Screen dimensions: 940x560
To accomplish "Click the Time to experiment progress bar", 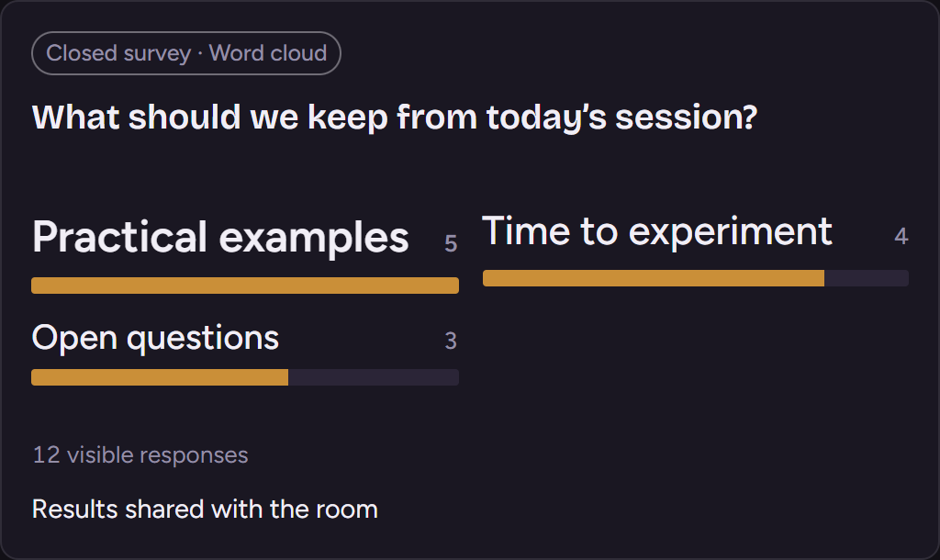I will pos(696,278).
